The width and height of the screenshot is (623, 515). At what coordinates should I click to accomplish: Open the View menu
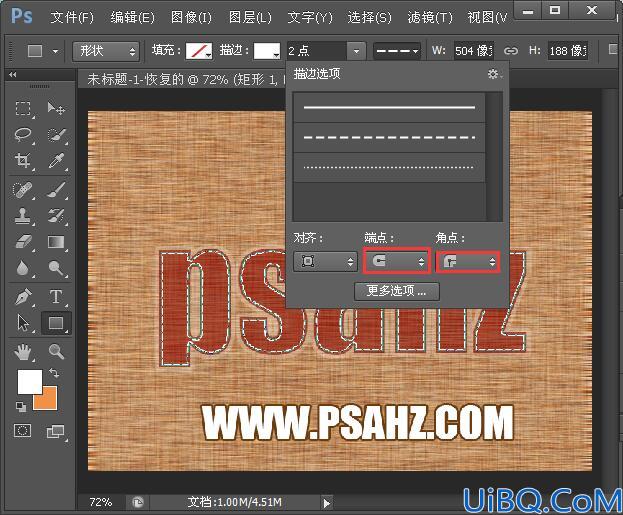click(x=487, y=17)
